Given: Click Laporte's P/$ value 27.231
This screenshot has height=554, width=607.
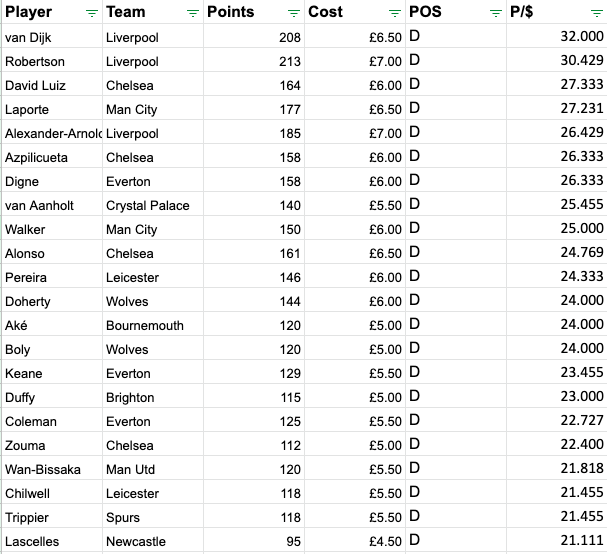Looking at the screenshot, I should (557, 108).
